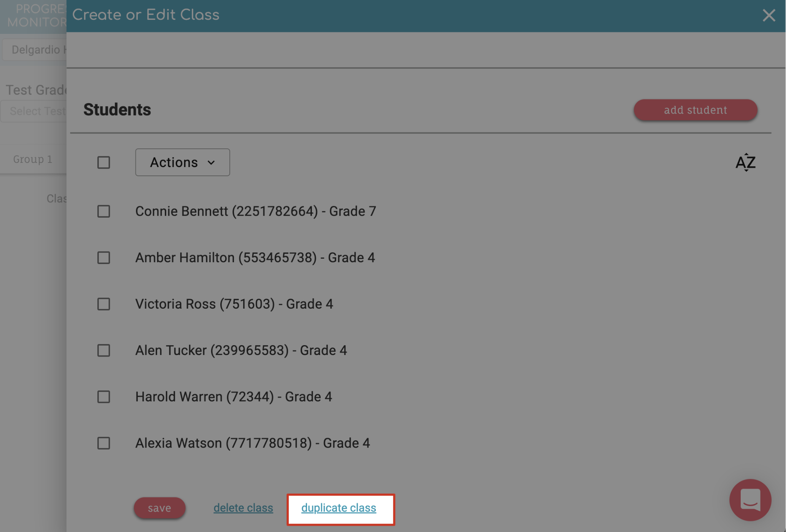The width and height of the screenshot is (786, 532).
Task: Switch to the Group 1 tab
Action: pyautogui.click(x=33, y=159)
